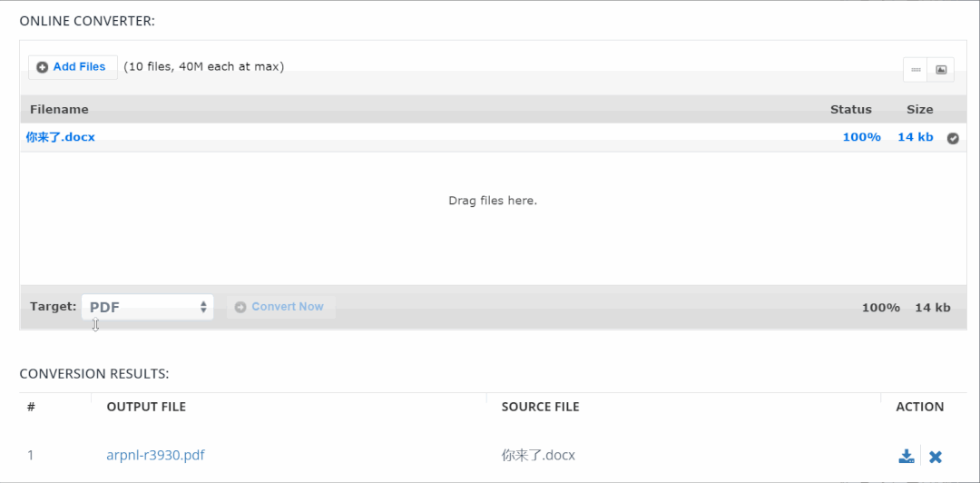This screenshot has height=483, width=980.
Task: Click the Convert Now arrow icon
Action: [240, 307]
